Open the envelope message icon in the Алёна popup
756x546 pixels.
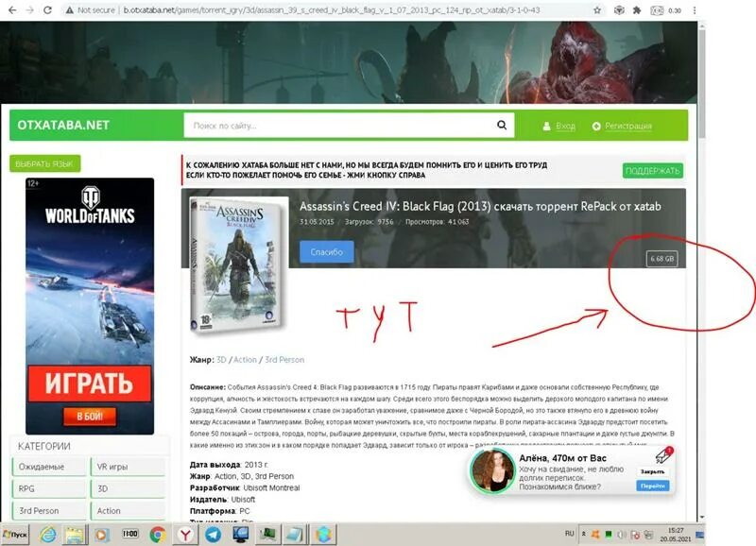pyautogui.click(x=664, y=454)
